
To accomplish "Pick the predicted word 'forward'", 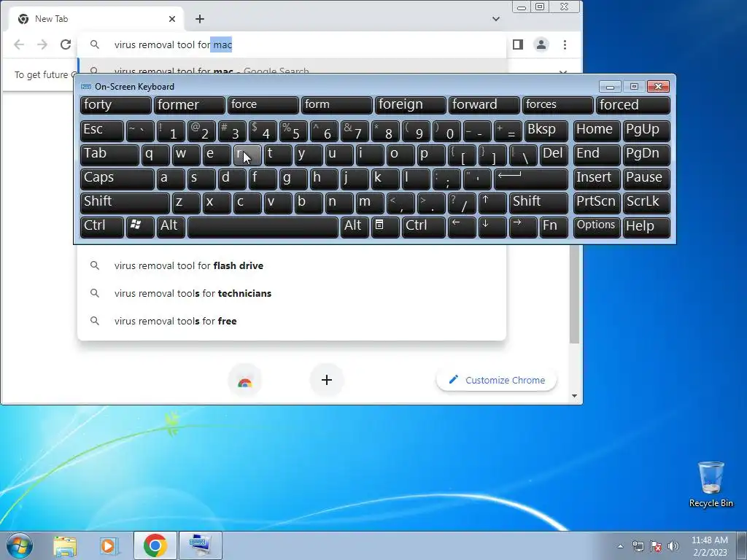I will 484,105.
